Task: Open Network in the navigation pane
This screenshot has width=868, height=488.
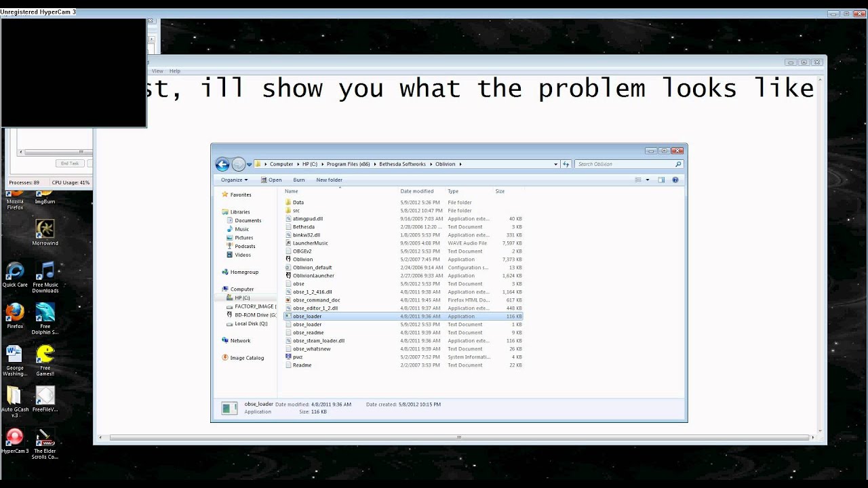Action: pos(240,340)
